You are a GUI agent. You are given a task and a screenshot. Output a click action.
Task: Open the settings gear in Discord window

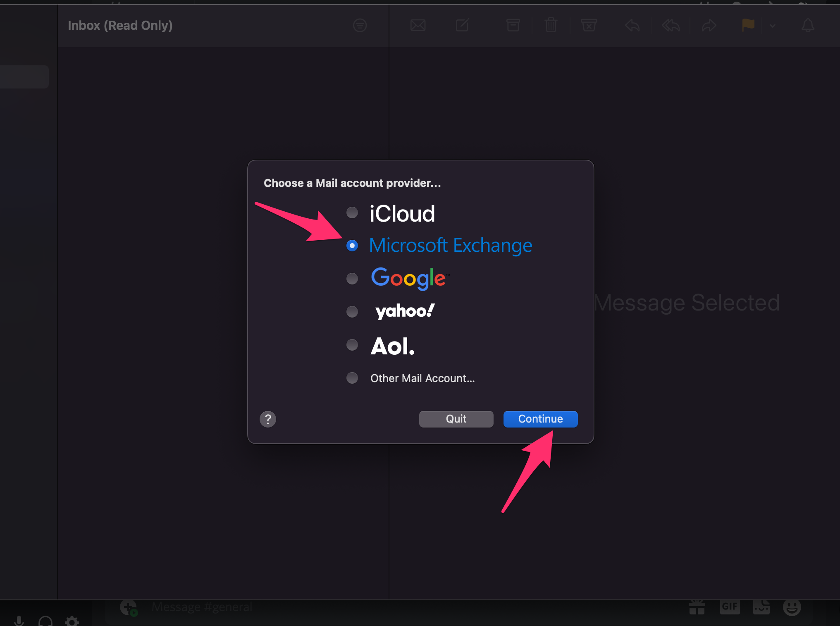click(x=72, y=621)
